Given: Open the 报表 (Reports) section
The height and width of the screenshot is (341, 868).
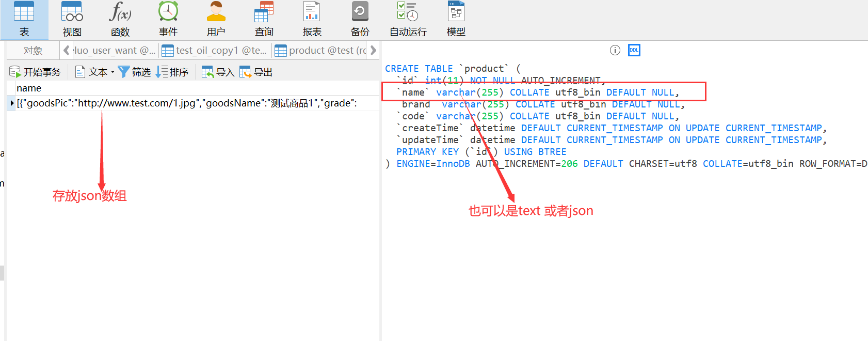Looking at the screenshot, I should [x=312, y=20].
